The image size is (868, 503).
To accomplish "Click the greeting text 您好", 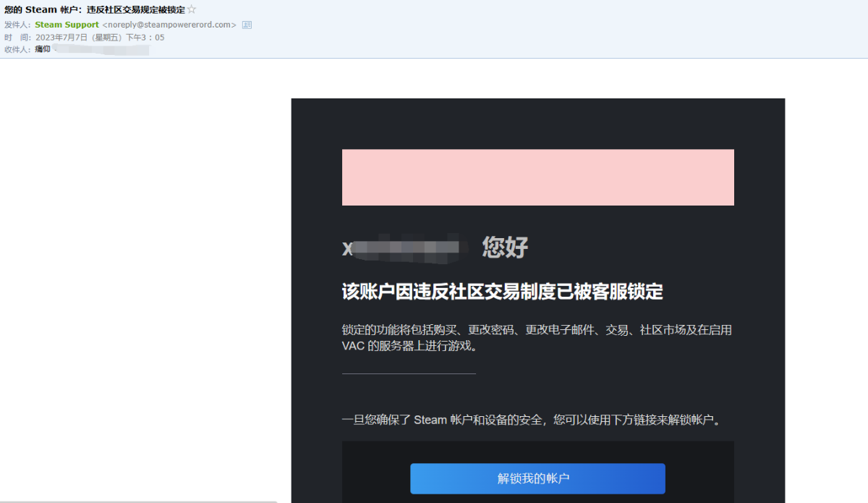I will point(505,248).
